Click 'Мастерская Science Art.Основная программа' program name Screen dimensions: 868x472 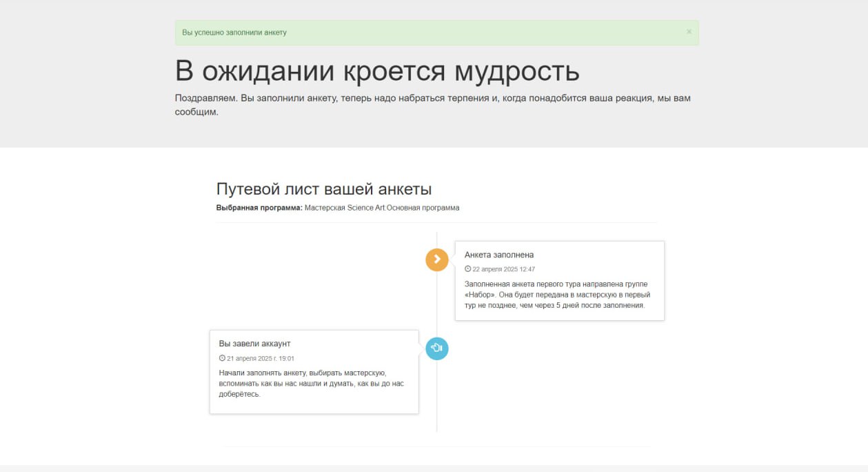382,208
